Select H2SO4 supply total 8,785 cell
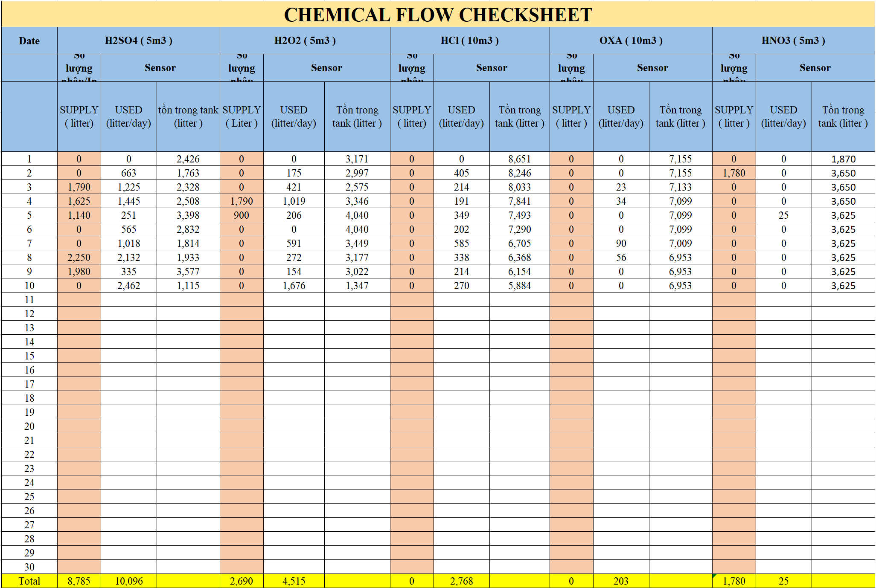The width and height of the screenshot is (876, 588). tap(79, 581)
